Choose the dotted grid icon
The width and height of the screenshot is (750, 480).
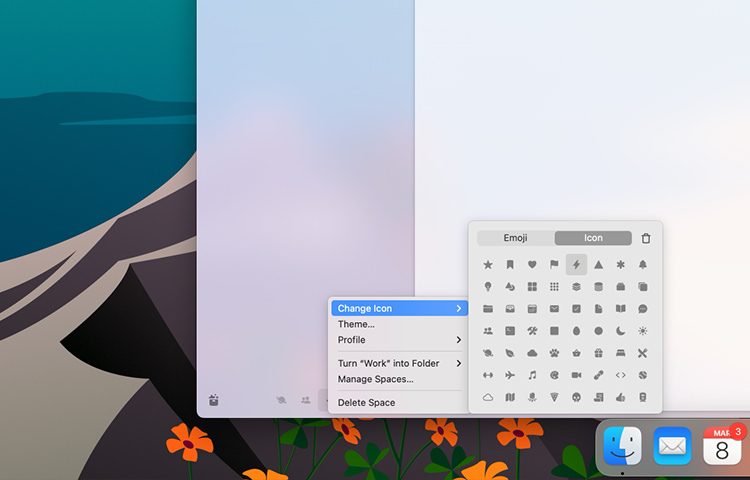click(554, 286)
